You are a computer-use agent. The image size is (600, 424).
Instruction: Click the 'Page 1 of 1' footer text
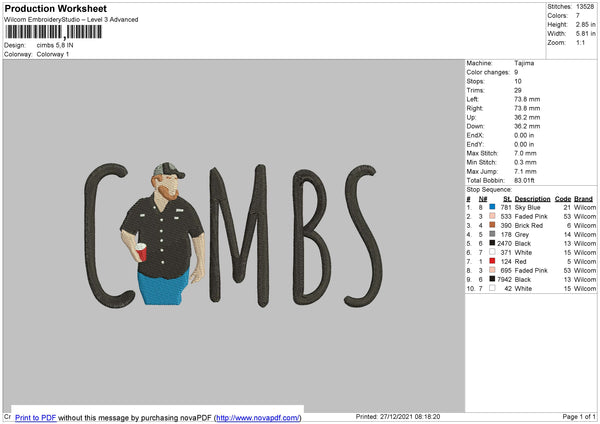(x=579, y=416)
